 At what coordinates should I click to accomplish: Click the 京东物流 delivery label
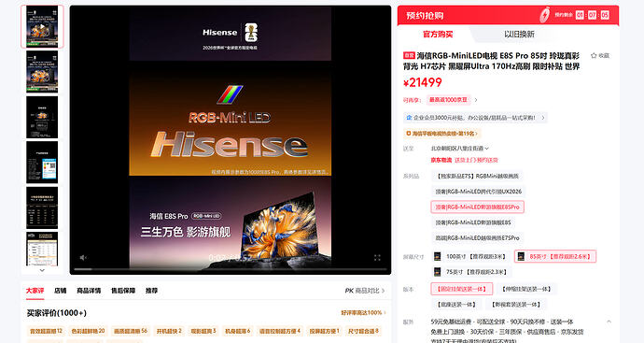441,160
